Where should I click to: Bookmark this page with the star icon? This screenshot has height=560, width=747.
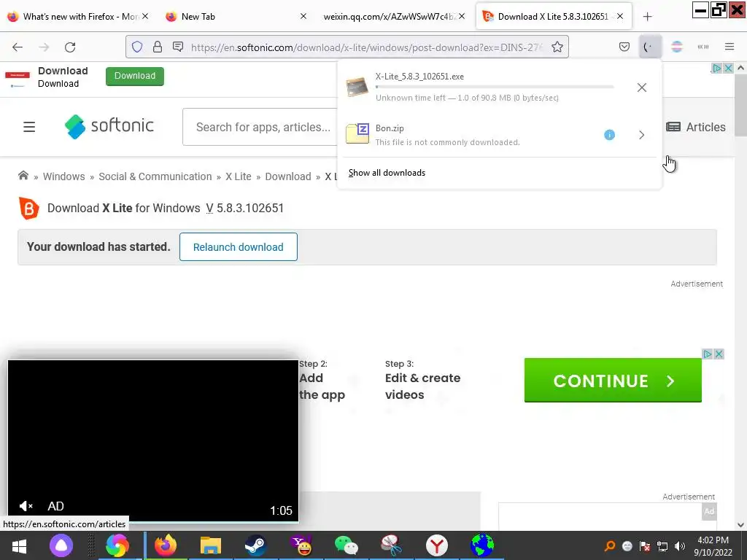point(557,47)
